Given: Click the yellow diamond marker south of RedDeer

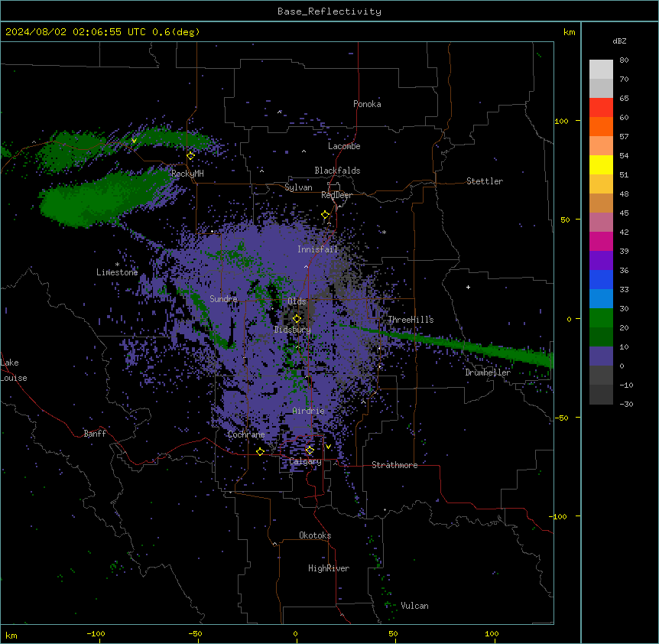Looking at the screenshot, I should coord(325,215).
